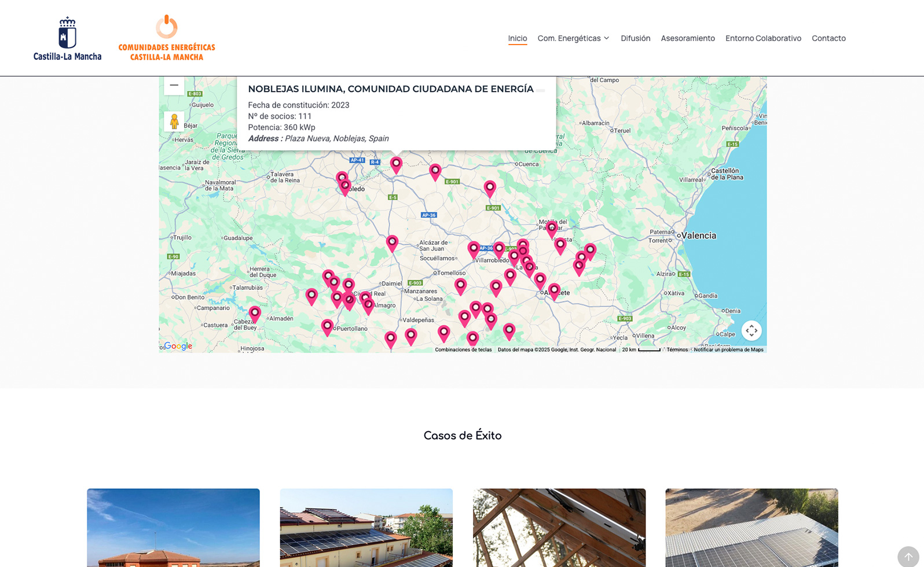924x567 pixels.
Task: Open the Comunidades Energéticas logo link
Action: pyautogui.click(x=167, y=39)
